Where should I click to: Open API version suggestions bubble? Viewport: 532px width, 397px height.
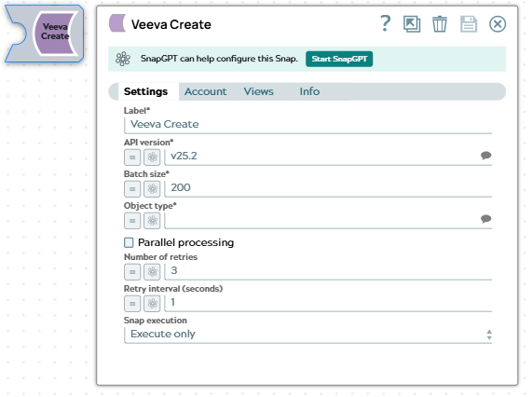point(485,156)
